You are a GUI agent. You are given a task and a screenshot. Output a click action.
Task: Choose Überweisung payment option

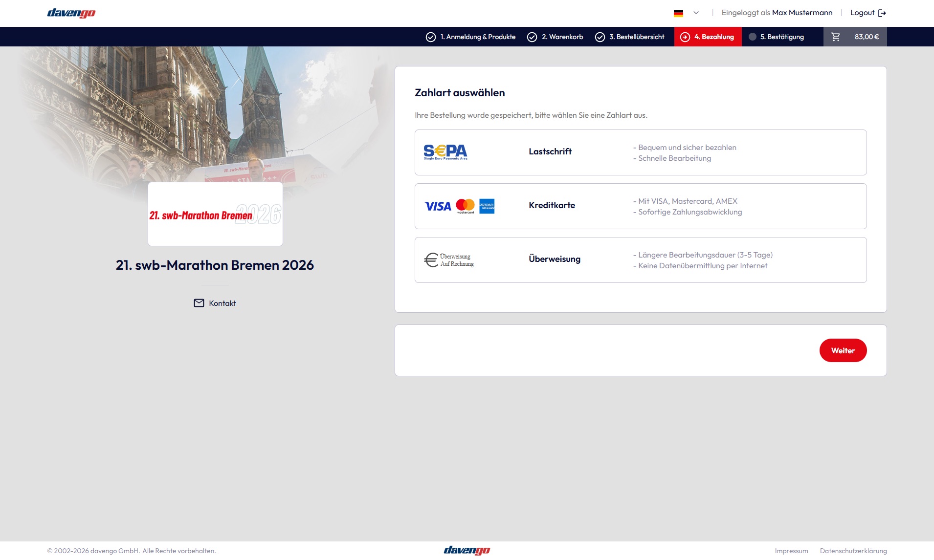[x=554, y=259]
